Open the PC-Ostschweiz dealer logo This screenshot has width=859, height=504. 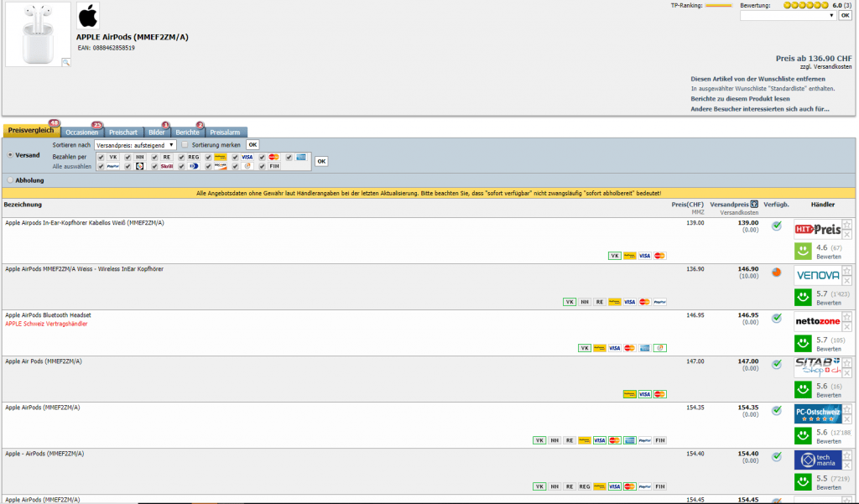pos(818,413)
